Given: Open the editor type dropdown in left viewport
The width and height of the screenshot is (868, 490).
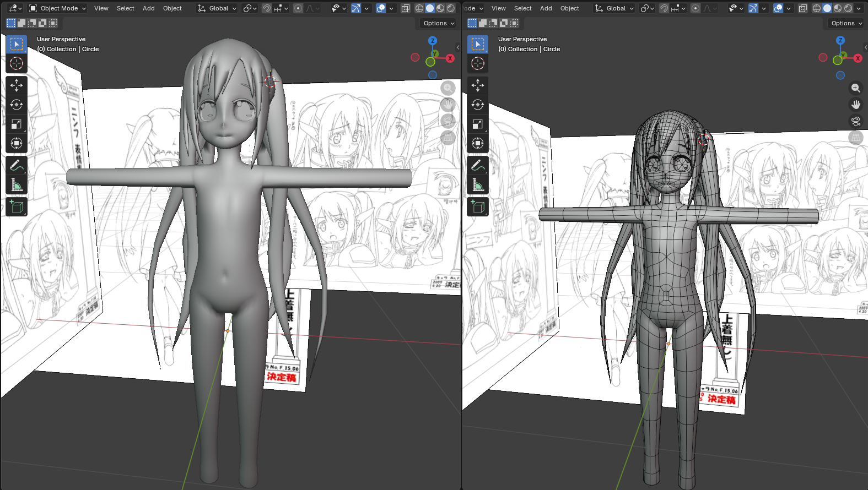Looking at the screenshot, I should click(15, 8).
